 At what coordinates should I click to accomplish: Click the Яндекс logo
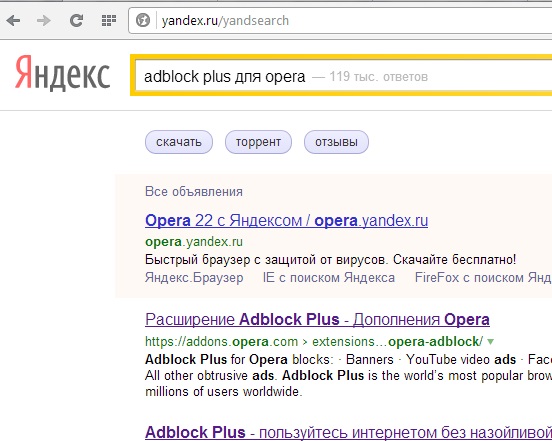[63, 74]
